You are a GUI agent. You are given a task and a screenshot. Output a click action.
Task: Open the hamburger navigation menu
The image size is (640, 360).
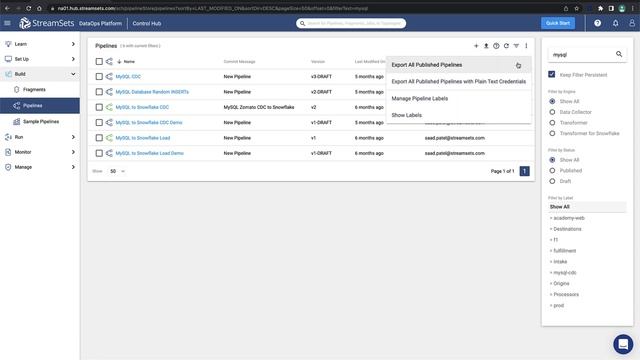click(x=7, y=23)
